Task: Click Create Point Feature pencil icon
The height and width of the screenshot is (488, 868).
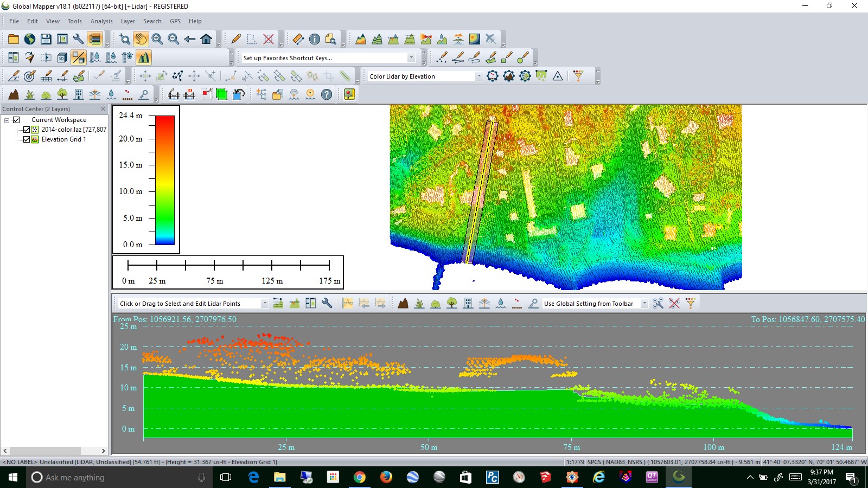Action: (442, 57)
